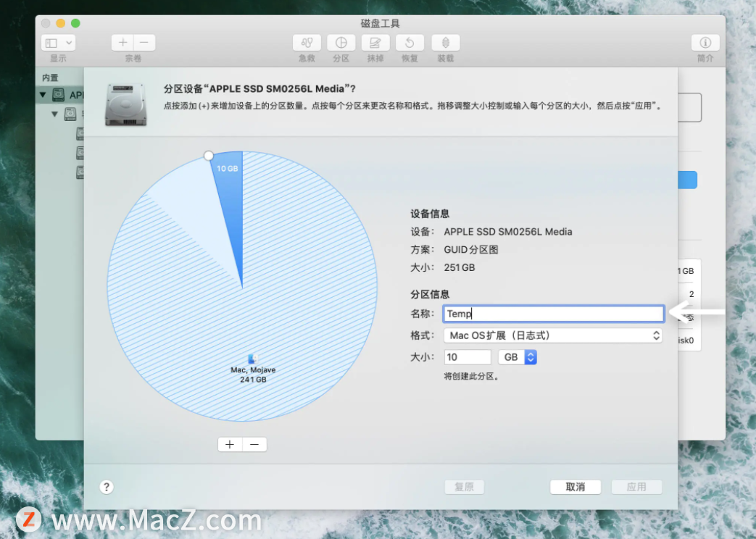This screenshot has width=756, height=539.
Task: Click the Revert (复原) button
Action: pyautogui.click(x=465, y=487)
